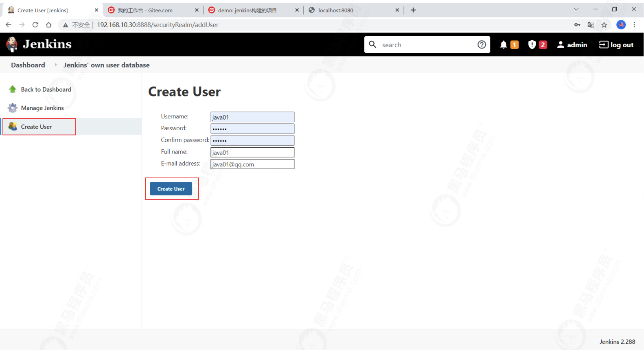The height and width of the screenshot is (350, 644).
Task: Open security warnings shield icon
Action: (532, 45)
